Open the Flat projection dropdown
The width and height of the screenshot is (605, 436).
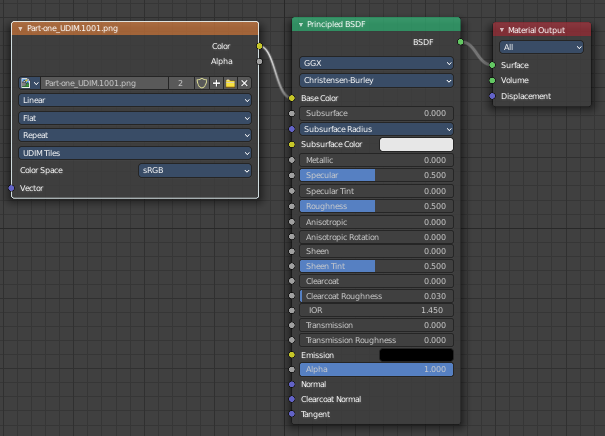click(135, 118)
